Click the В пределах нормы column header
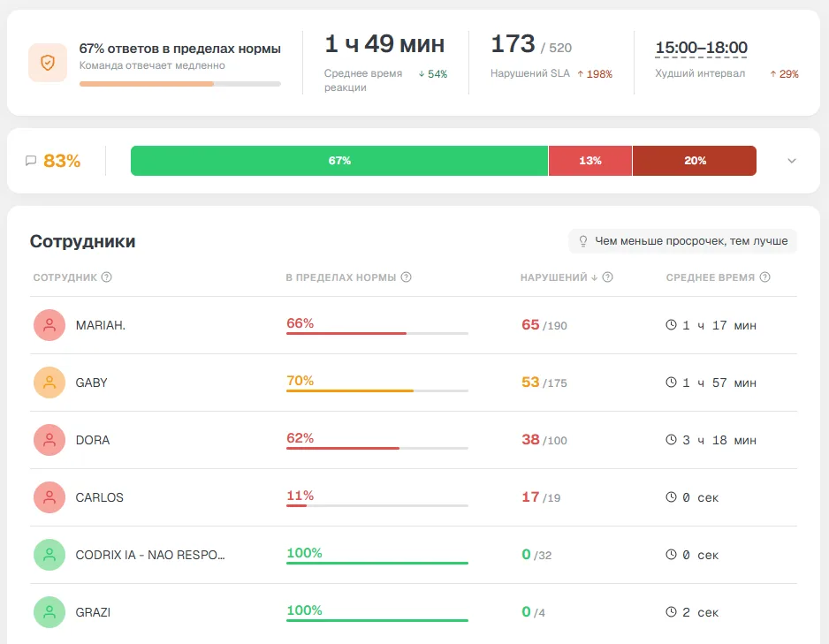829x644 pixels. [341, 277]
